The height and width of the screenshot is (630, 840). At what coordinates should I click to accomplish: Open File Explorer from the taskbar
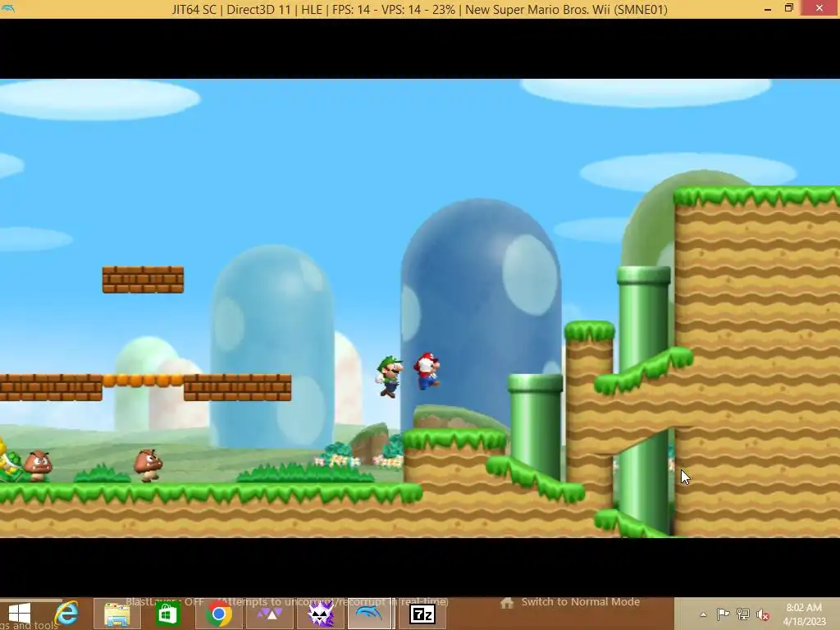117,614
